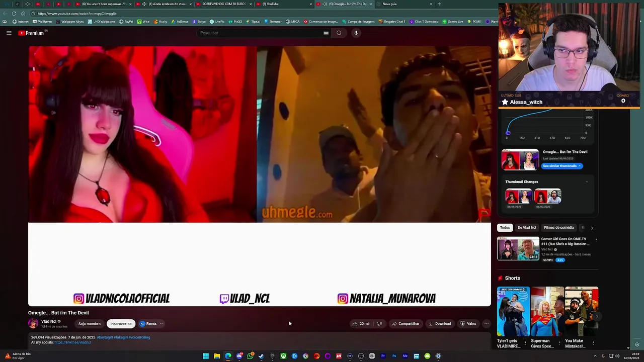The width and height of the screenshot is (644, 362).
Task: Like the video with thumbs-up 20 mil
Action: coord(361,324)
